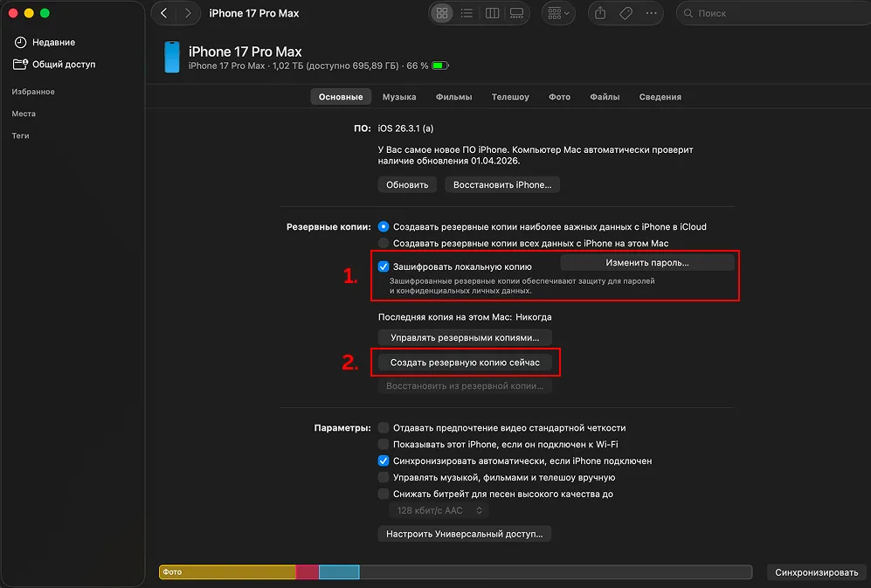Click the yellow Фото storage segment
This screenshot has width=871, height=588.
[x=228, y=572]
